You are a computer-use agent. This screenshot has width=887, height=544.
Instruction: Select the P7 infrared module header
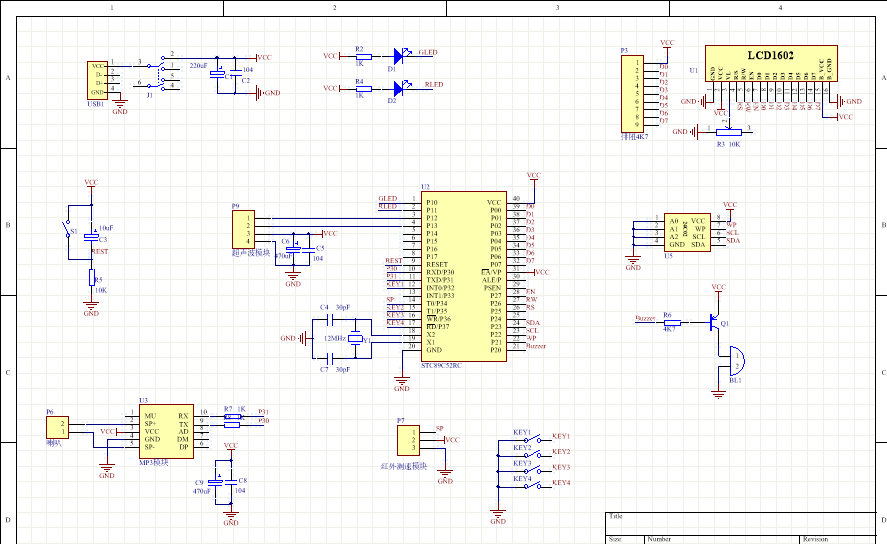(x=408, y=441)
